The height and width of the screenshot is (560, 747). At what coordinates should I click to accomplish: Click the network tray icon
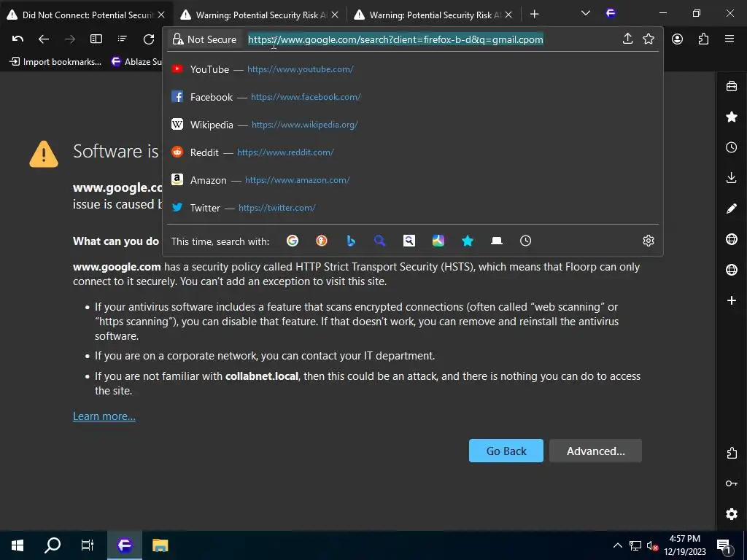(635, 545)
